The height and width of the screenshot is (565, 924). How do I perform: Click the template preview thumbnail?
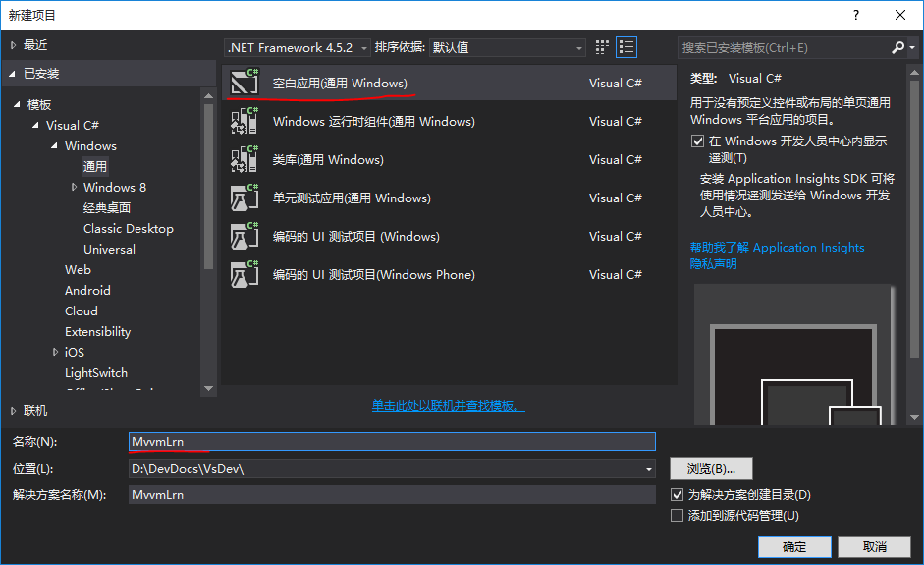click(795, 355)
